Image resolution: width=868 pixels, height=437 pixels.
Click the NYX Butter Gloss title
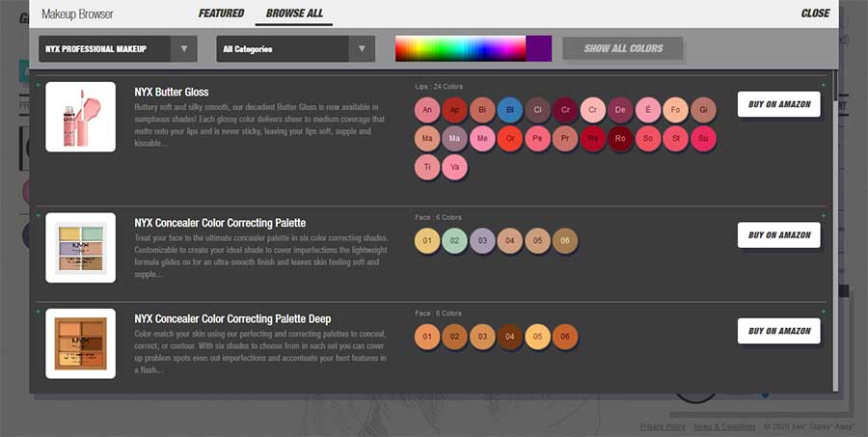[x=171, y=92]
